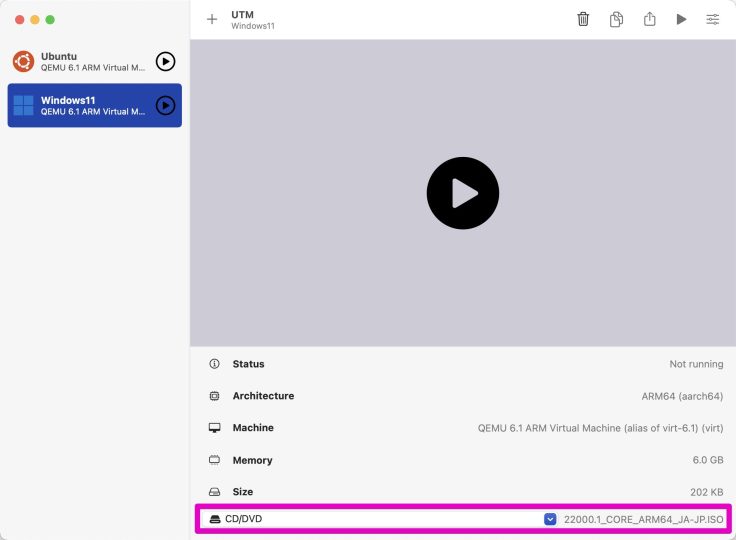736x540 pixels.
Task: Delete the VM with the trash icon
Action: pyautogui.click(x=583, y=19)
